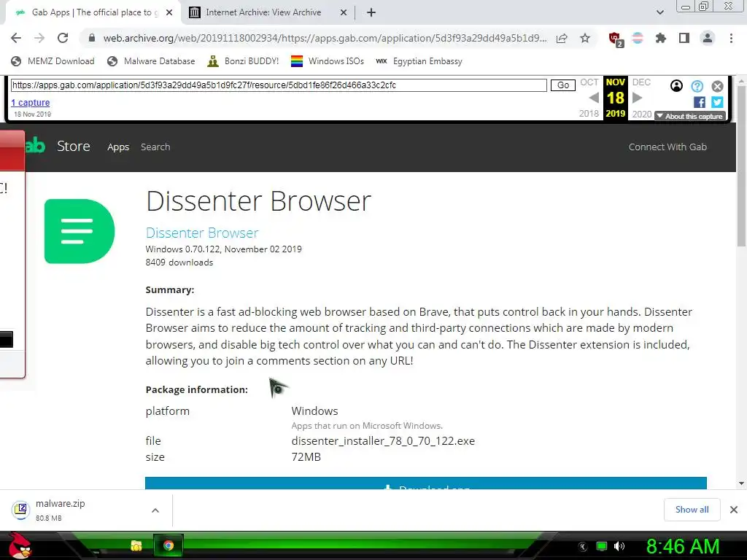Open the blue Dissenter Browser link

202,233
